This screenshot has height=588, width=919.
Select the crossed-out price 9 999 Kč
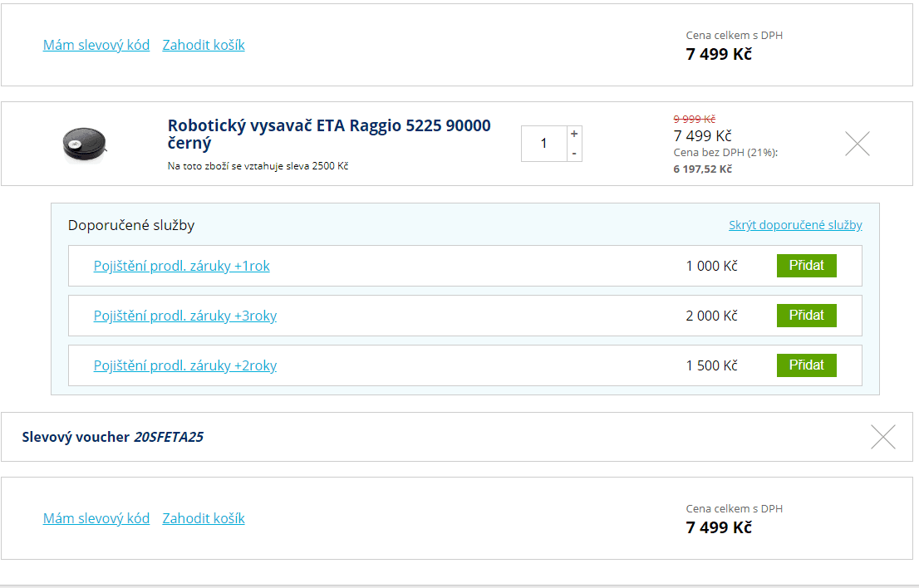click(695, 119)
